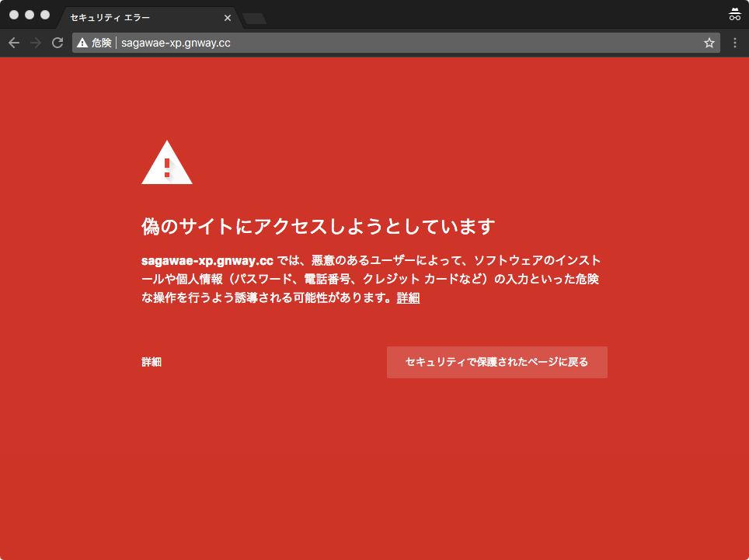The width and height of the screenshot is (749, 560).
Task: Open a new tab with the new tab button
Action: (x=255, y=19)
